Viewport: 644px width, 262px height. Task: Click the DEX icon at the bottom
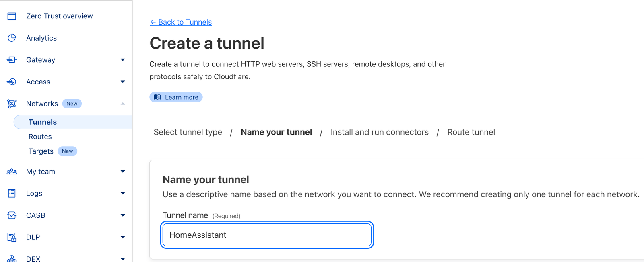coord(12,259)
